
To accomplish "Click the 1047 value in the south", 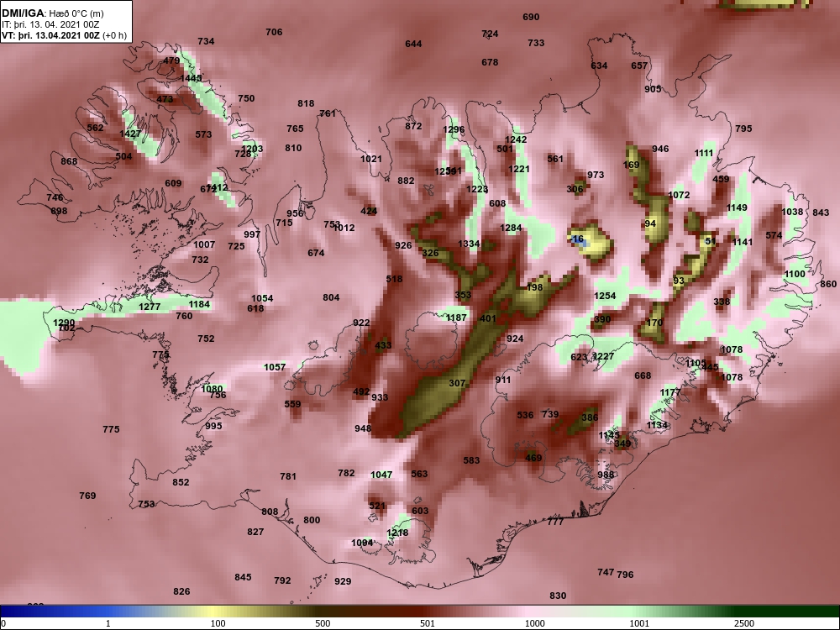I will coord(381,475).
